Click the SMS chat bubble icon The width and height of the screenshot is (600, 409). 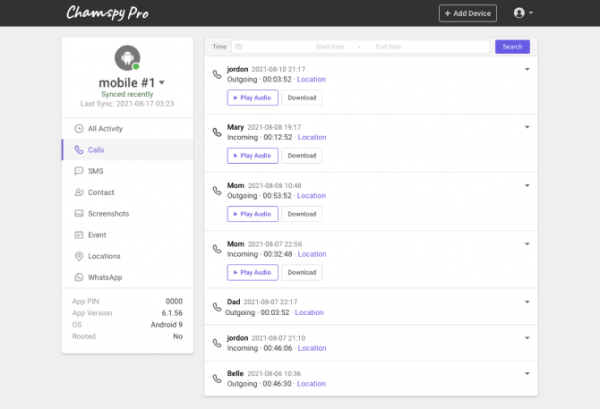point(79,171)
